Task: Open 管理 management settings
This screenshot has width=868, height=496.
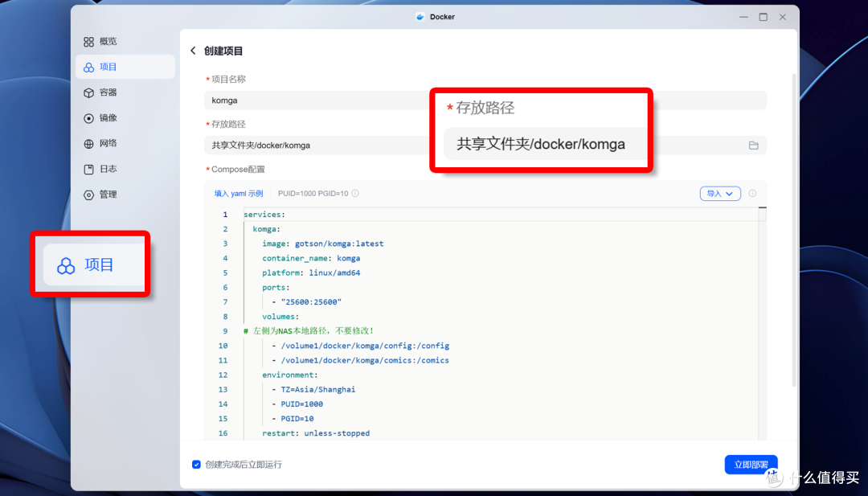Action: [x=125, y=195]
